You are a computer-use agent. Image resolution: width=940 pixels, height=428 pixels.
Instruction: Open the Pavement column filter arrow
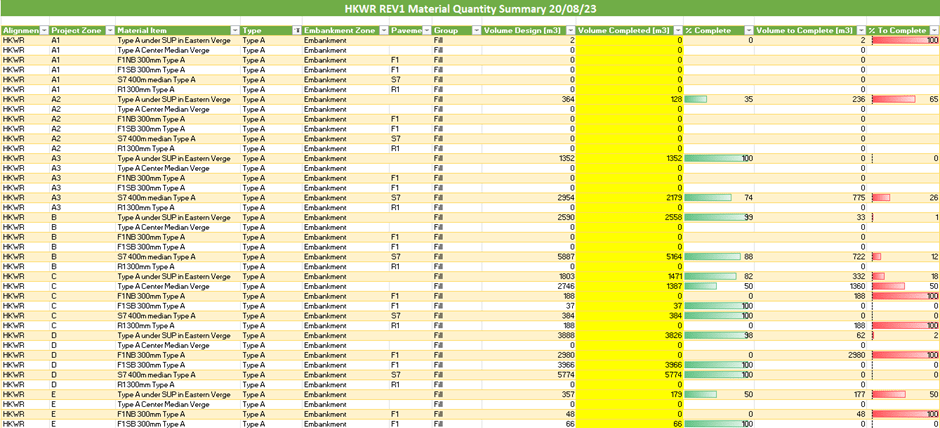point(425,31)
